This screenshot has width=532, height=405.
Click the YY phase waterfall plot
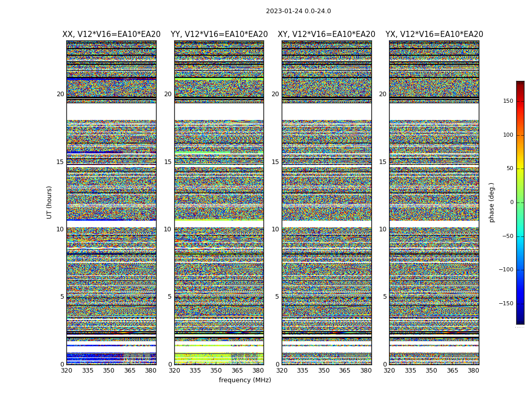coord(219,202)
